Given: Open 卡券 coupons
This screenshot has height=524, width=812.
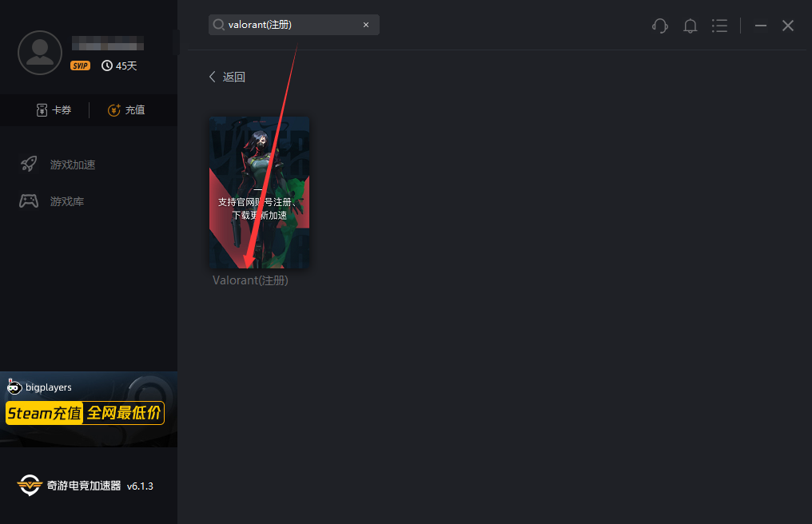Looking at the screenshot, I should 54,109.
